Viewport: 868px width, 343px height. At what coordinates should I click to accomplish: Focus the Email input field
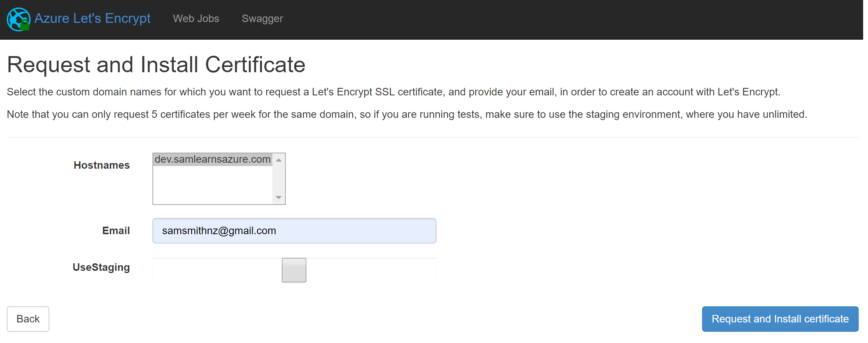(x=294, y=231)
